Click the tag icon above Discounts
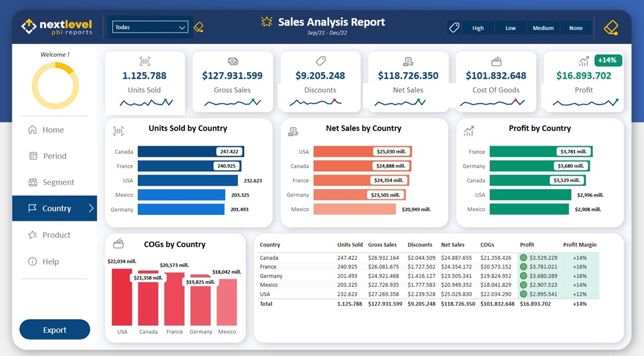Image resolution: width=644 pixels, height=356 pixels. pos(320,61)
